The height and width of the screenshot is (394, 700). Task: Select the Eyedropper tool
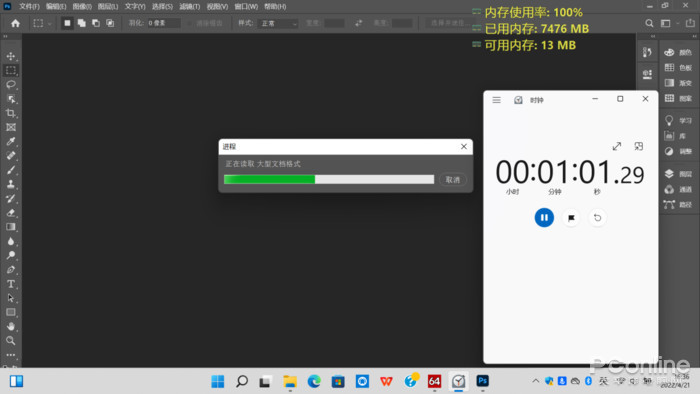click(x=11, y=141)
